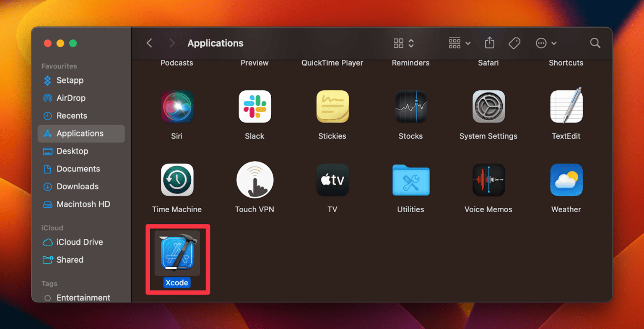Click the Xcode filename label to rename

[x=177, y=282]
